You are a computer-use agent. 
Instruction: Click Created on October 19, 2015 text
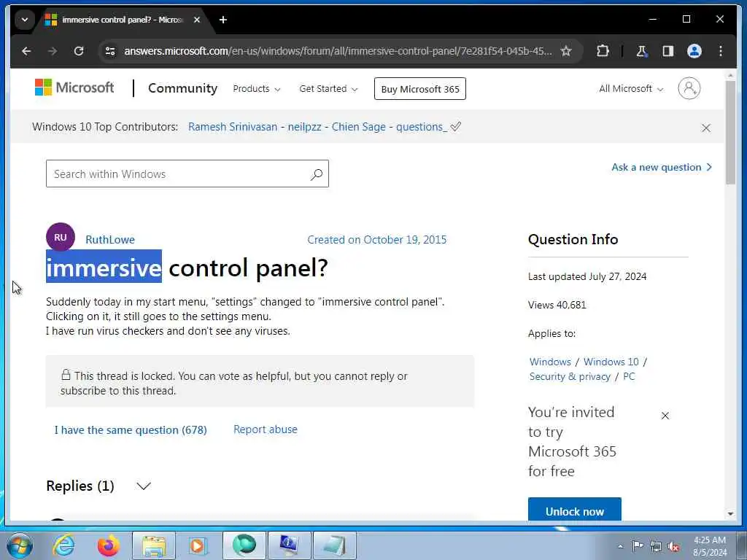tap(377, 239)
